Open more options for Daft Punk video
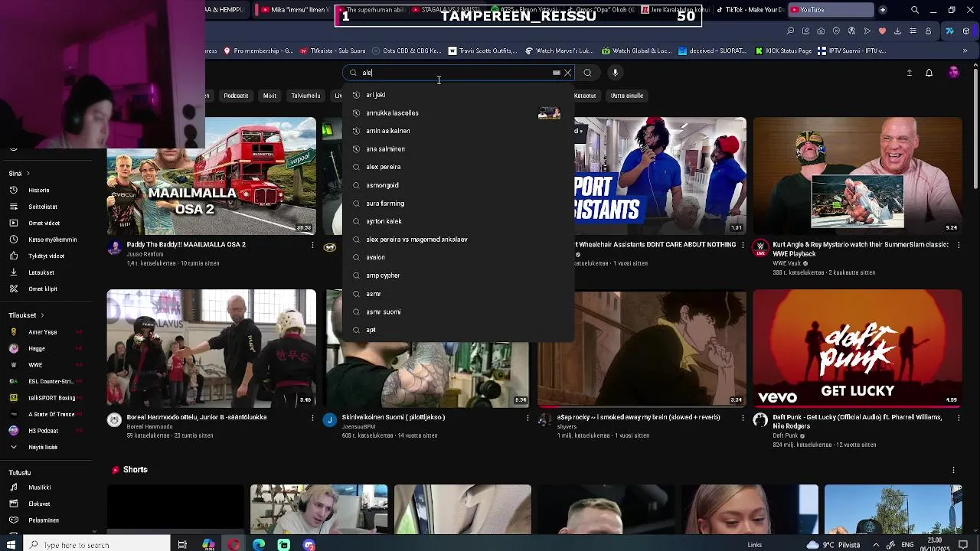Image resolution: width=980 pixels, height=551 pixels. (x=958, y=419)
